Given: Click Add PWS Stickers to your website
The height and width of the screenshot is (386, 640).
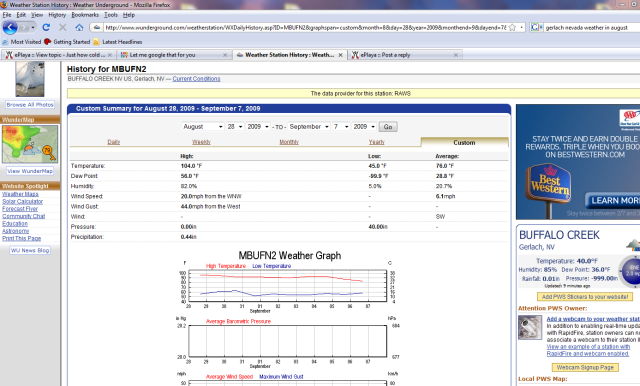Looking at the screenshot, I should pyautogui.click(x=585, y=297).
